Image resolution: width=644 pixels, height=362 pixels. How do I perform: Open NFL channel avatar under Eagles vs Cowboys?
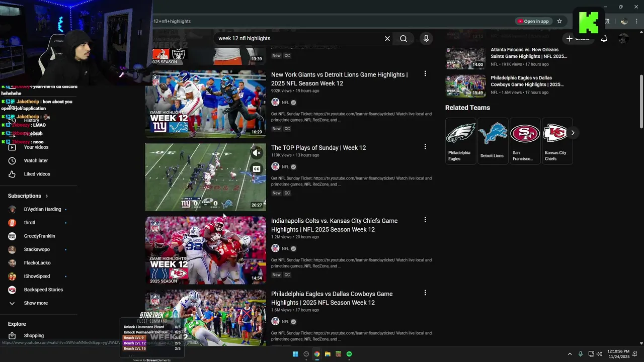point(275,321)
